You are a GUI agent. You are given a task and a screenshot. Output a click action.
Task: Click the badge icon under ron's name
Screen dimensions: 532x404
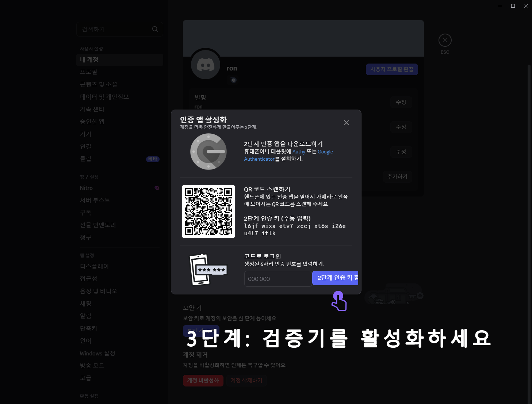coord(232,80)
